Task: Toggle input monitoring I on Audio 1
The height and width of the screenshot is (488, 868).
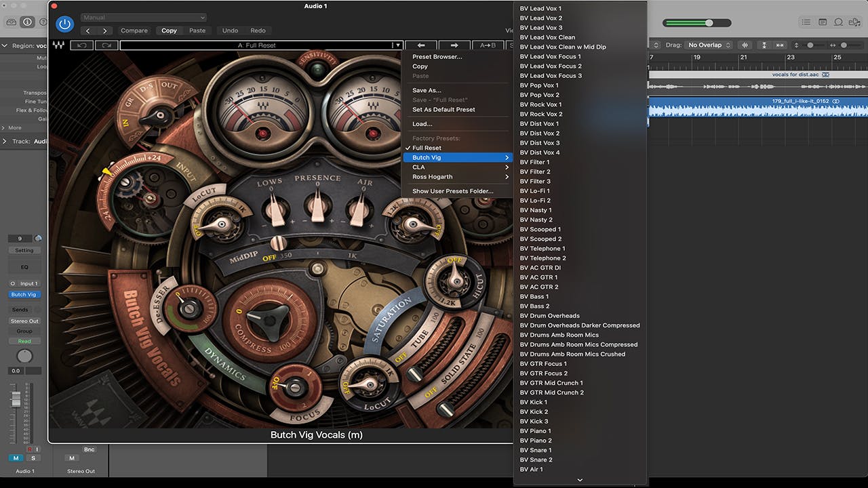Action: [37, 449]
